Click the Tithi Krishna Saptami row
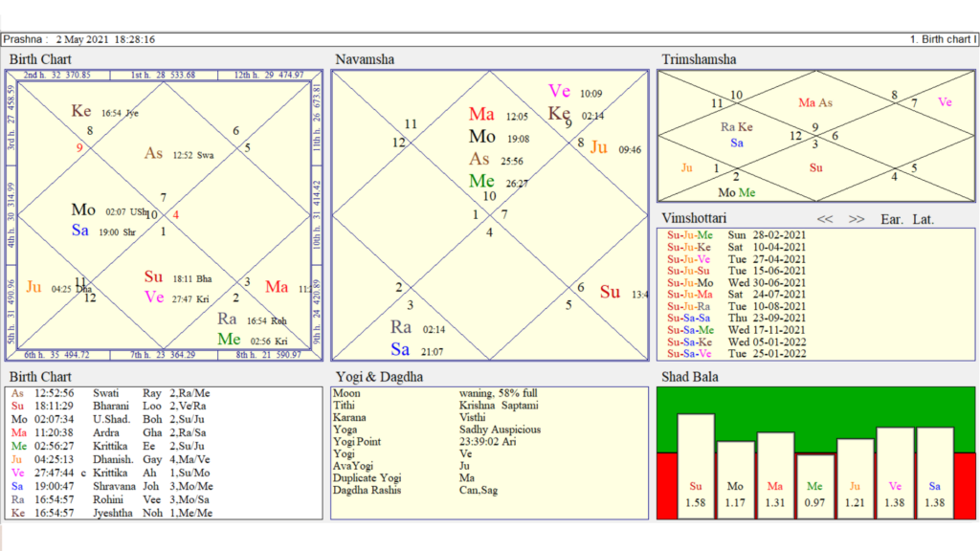Viewport: 980px width, 551px height. pyautogui.click(x=435, y=406)
